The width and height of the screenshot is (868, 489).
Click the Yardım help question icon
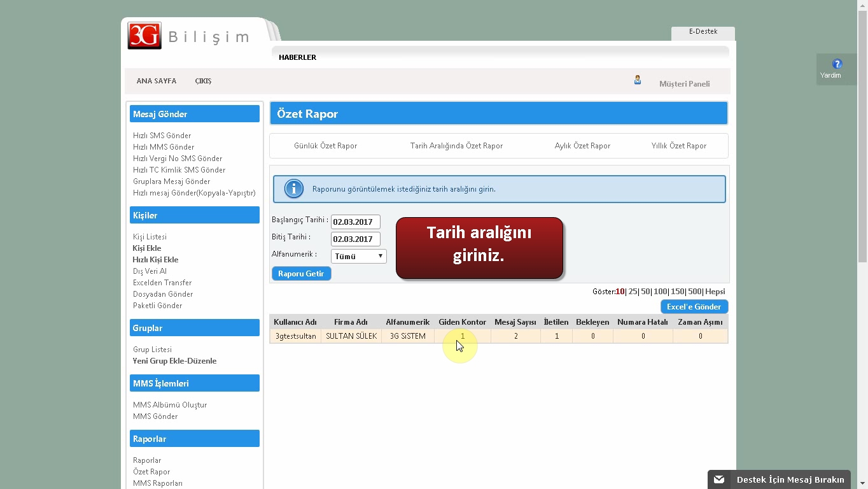click(837, 64)
